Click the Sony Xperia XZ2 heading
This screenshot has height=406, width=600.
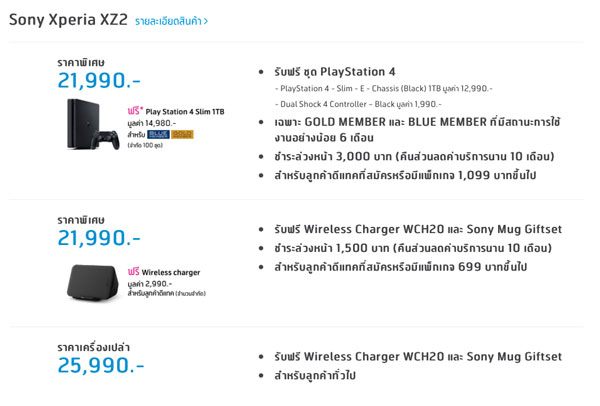[x=68, y=20]
